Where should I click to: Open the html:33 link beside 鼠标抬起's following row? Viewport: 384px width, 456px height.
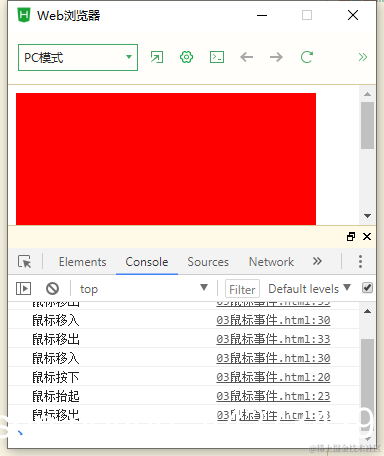pyautogui.click(x=273, y=415)
